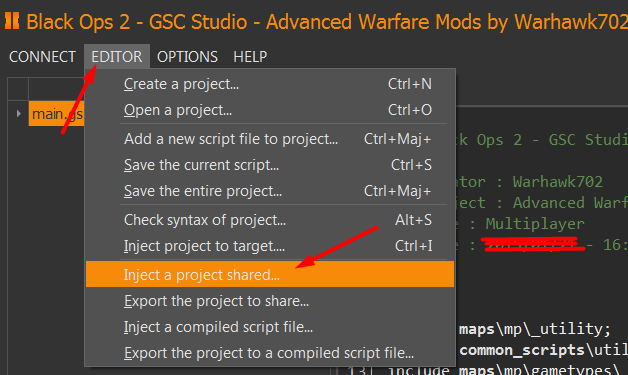Viewport: 628px width, 375px height.
Task: Select Add a new script file to project
Action: pyautogui.click(x=270, y=139)
